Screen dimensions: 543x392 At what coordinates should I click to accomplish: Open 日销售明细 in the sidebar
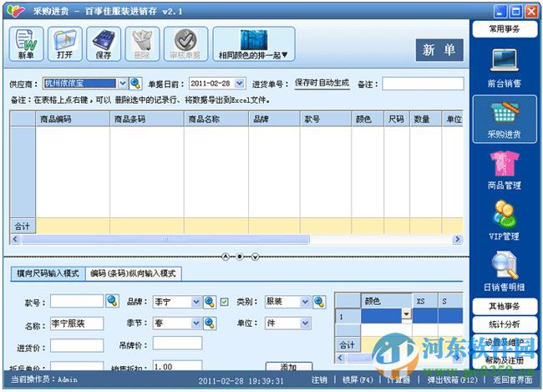click(505, 272)
